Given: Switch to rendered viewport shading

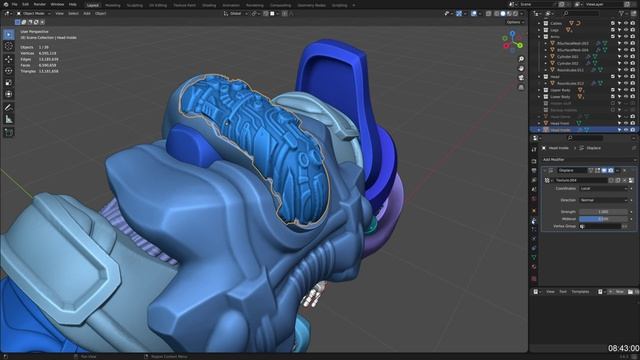Looking at the screenshot, I should click(x=516, y=13).
